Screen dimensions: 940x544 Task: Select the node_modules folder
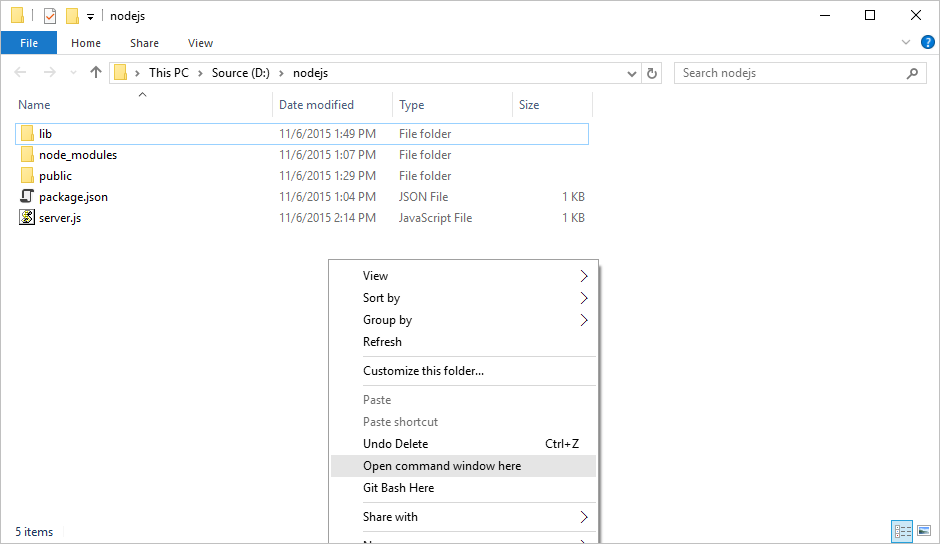pos(302,155)
